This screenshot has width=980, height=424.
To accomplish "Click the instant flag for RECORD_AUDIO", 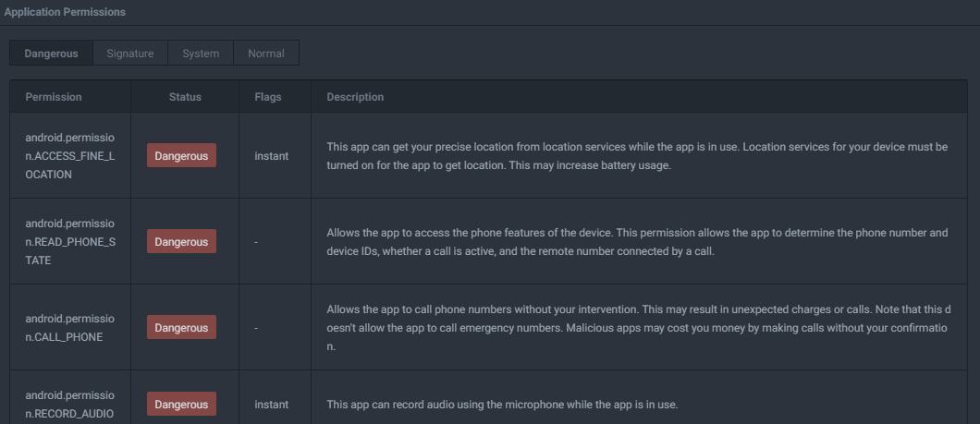I will coord(271,405).
